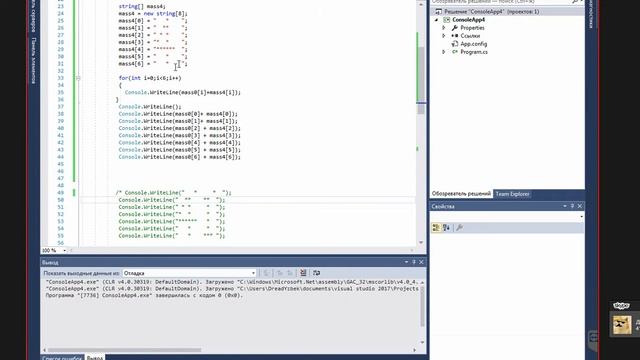The height and width of the screenshot is (360, 640).
Task: Click the C# project icon beside ConsoleApp4
Action: [x=447, y=20]
